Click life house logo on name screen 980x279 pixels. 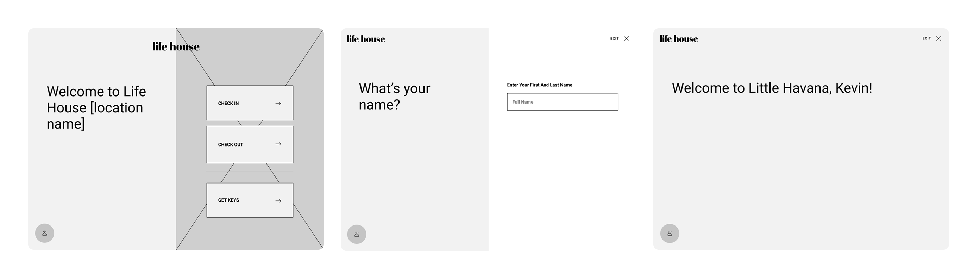coord(366,39)
